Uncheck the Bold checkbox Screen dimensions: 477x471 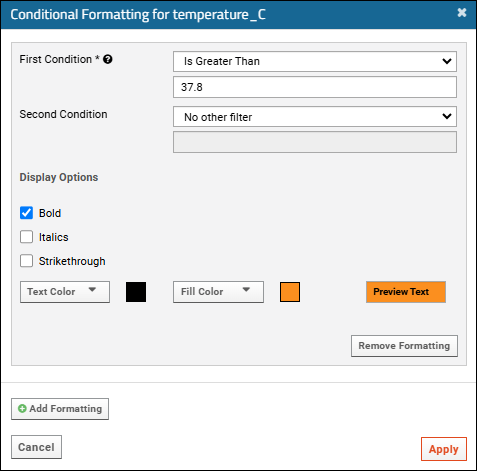pyautogui.click(x=26, y=213)
